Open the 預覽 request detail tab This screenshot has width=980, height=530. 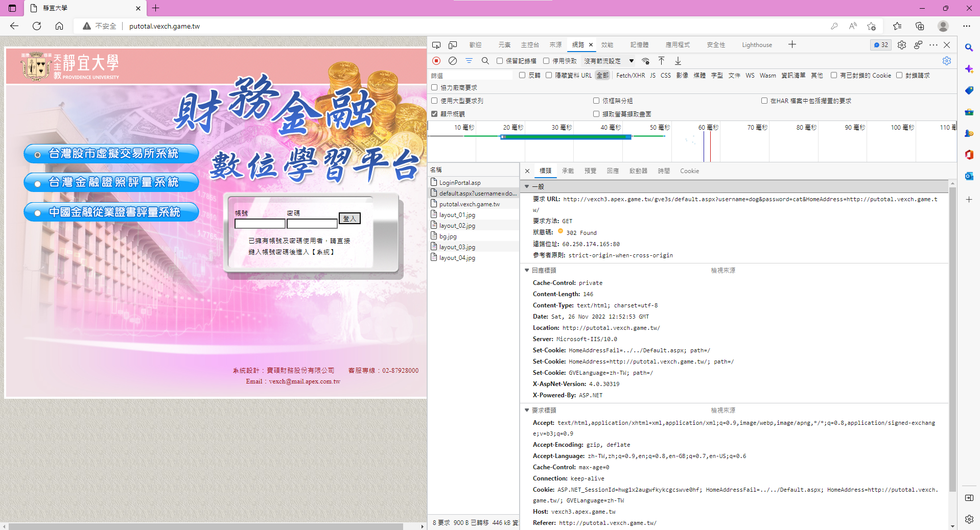(590, 171)
